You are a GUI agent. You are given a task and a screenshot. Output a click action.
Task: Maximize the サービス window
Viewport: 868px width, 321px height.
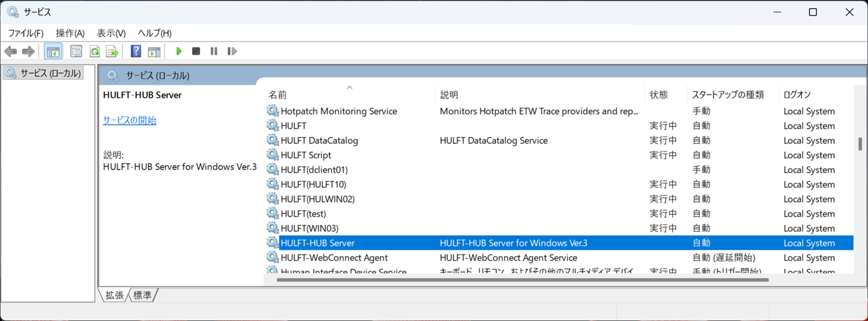(813, 12)
